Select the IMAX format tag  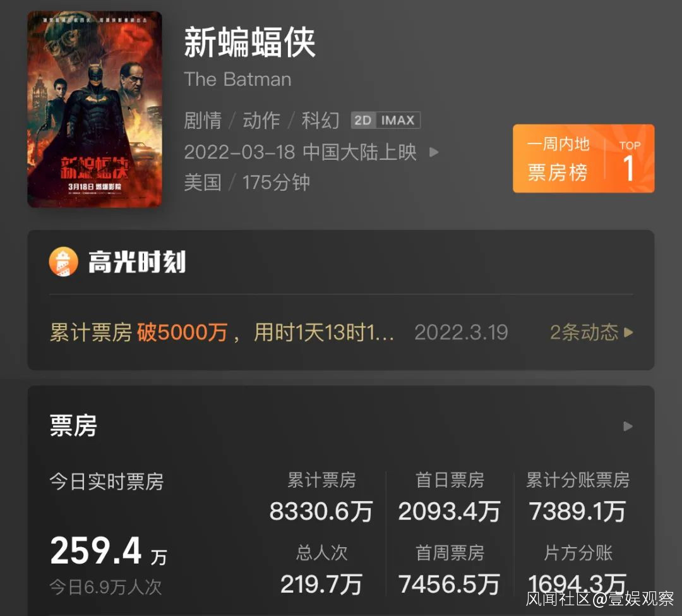tap(398, 121)
